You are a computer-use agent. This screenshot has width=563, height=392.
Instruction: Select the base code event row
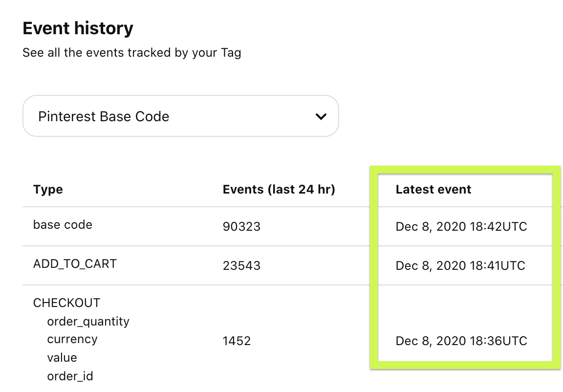click(x=63, y=225)
